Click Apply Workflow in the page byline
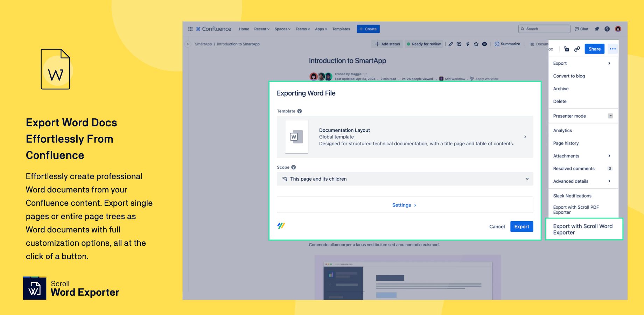The height and width of the screenshot is (315, 644). (484, 79)
